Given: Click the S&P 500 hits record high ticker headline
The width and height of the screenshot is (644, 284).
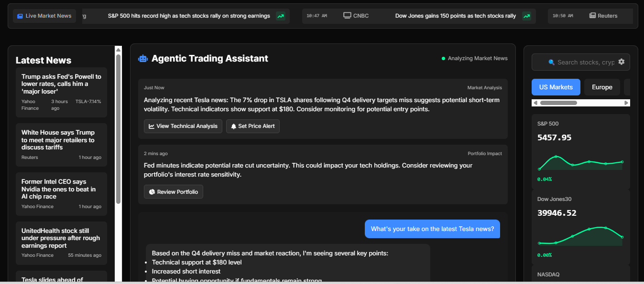Looking at the screenshot, I should 189,16.
